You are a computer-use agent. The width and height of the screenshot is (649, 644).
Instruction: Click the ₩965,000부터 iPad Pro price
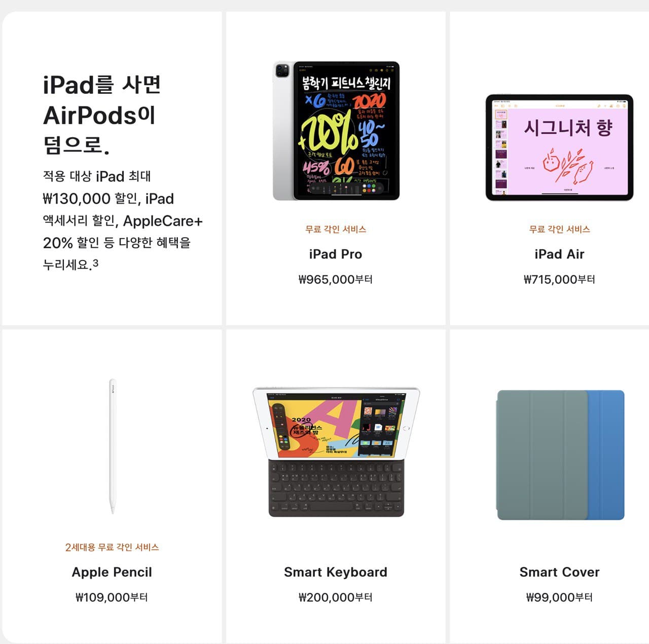point(336,279)
